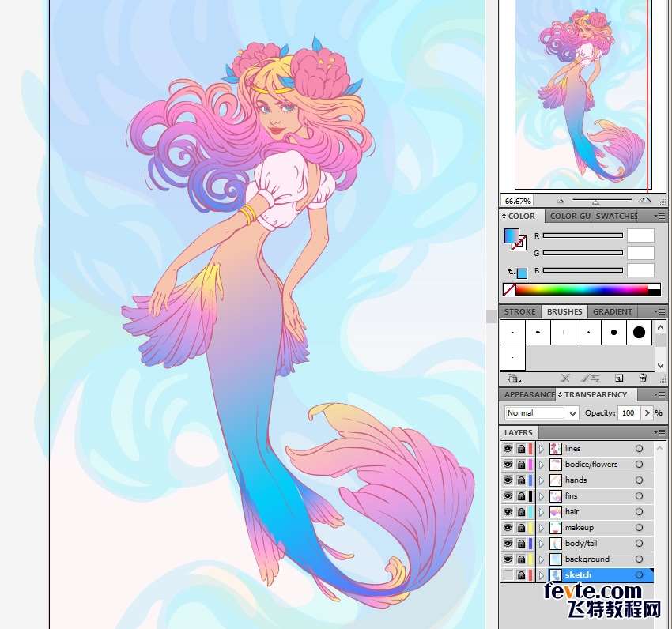Click the Navigator zoom slider handle
This screenshot has height=629, width=672.
595,202
